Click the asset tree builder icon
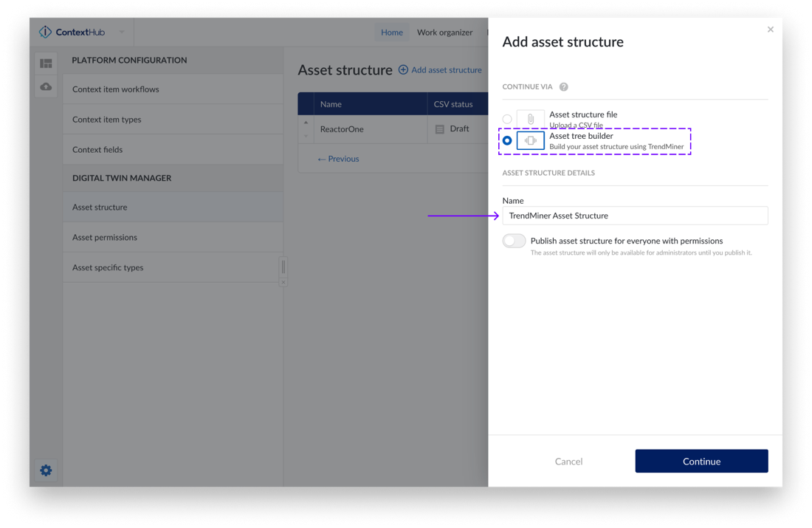 pyautogui.click(x=530, y=140)
